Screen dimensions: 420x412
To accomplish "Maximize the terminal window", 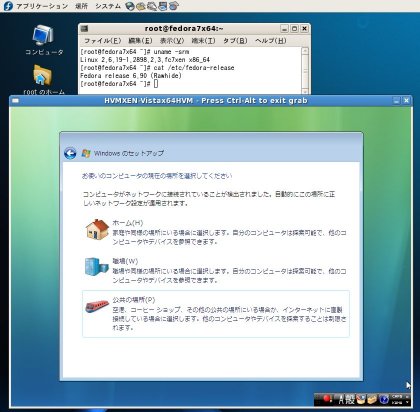I will [x=294, y=29].
